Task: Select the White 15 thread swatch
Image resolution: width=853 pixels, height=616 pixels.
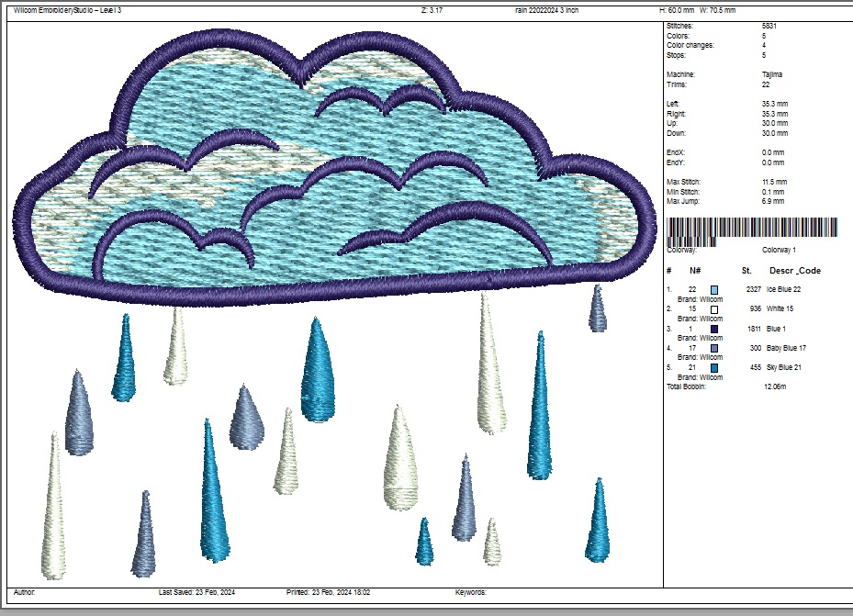Action: coord(715,309)
